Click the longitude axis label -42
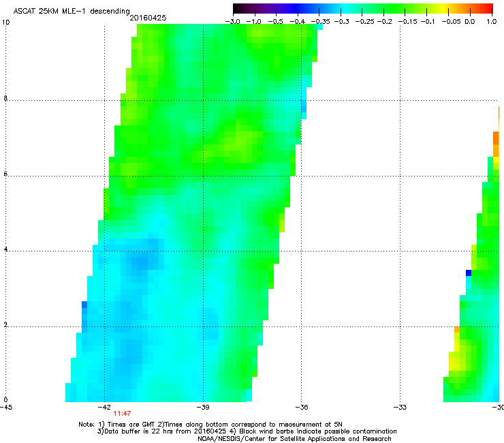This screenshot has height=443, width=504. pos(104,408)
